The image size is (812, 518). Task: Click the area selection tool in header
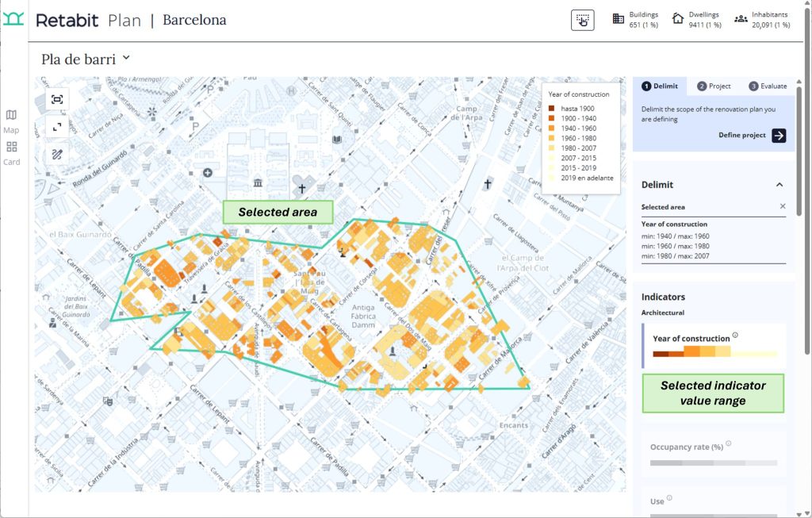tap(582, 21)
